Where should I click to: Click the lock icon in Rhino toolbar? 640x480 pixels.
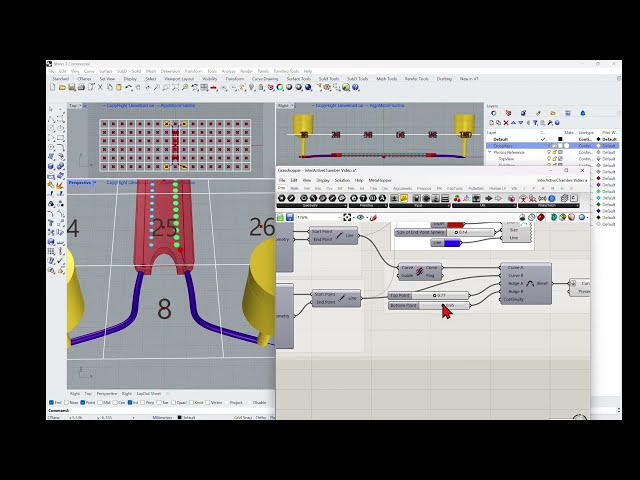coord(261,87)
